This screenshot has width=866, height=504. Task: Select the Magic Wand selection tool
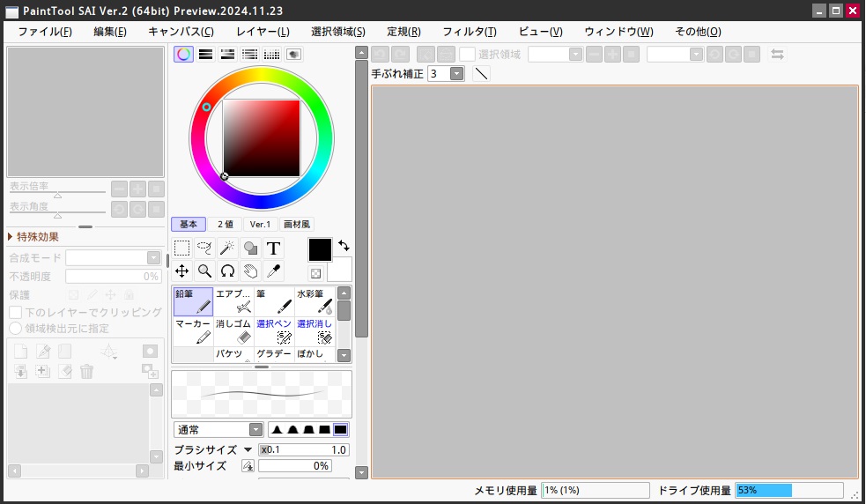tap(227, 248)
